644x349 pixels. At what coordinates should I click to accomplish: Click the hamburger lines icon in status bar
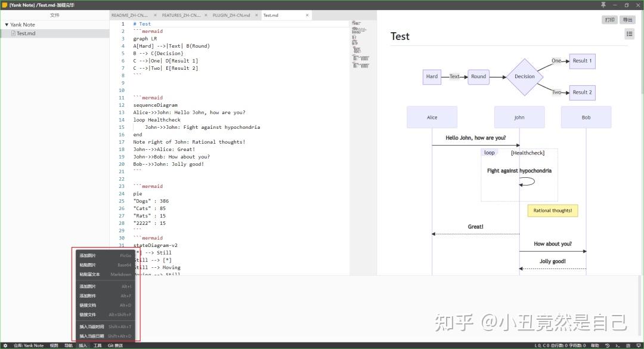pyautogui.click(x=628, y=345)
